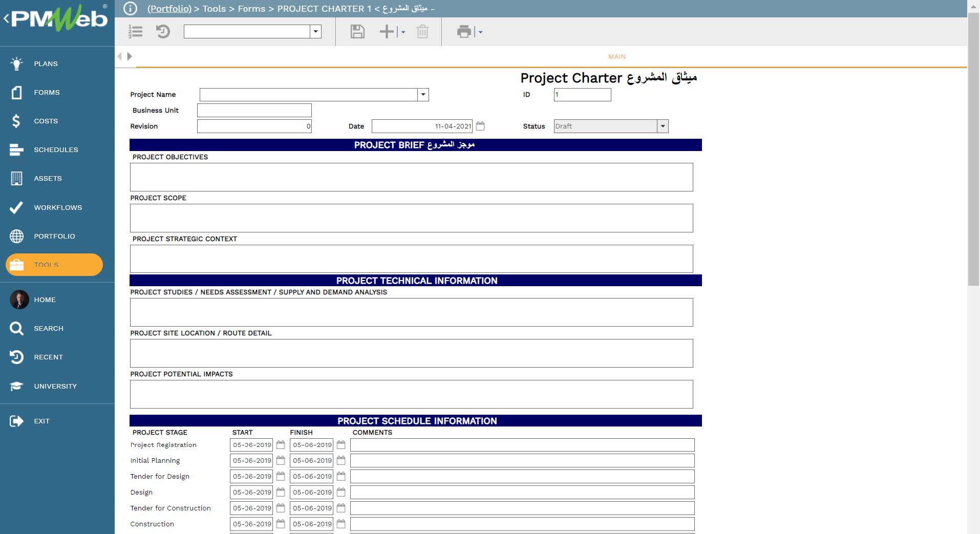Open the Workflows section
This screenshot has height=534, width=980.
pos(57,207)
